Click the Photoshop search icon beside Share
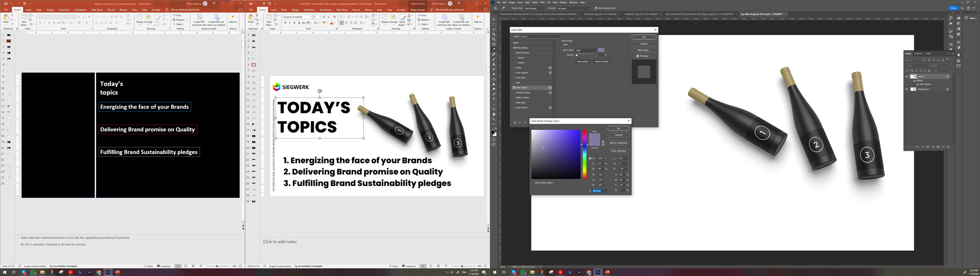Viewport: 980px width, 276px height. click(962, 8)
